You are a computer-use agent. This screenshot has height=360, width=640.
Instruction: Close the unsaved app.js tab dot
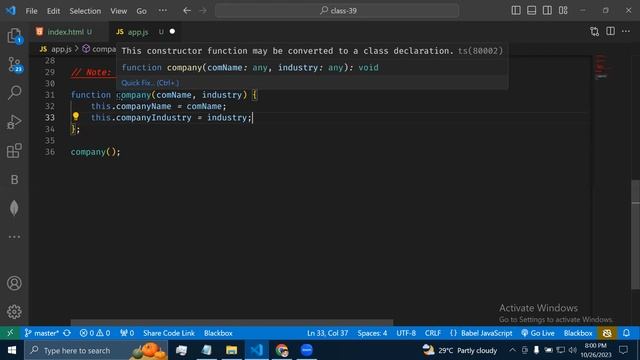click(172, 31)
